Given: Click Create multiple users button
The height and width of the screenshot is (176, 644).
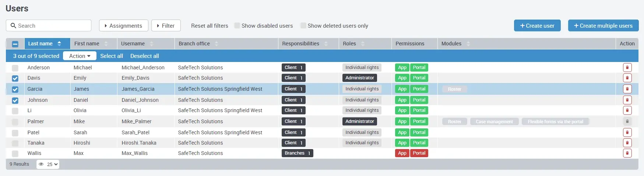Looking at the screenshot, I should coord(603,25).
